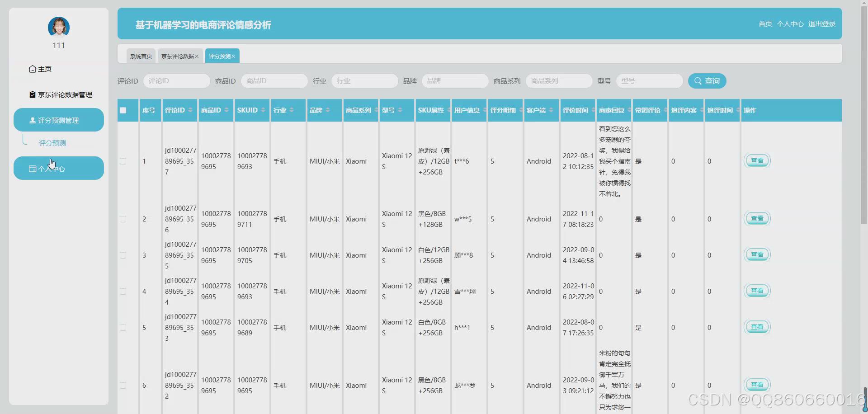Viewport: 868px width, 414px height.
Task: Focus the 商品ID search input
Action: 274,81
